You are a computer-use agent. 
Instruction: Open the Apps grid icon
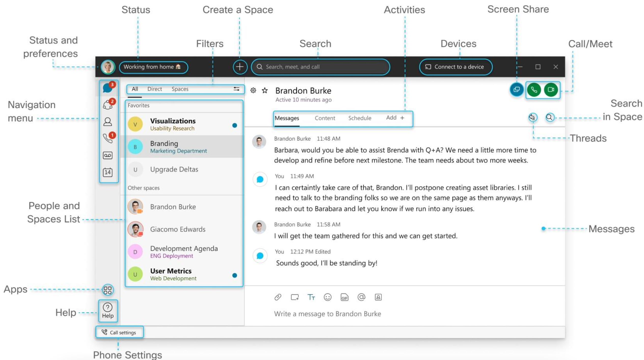108,290
